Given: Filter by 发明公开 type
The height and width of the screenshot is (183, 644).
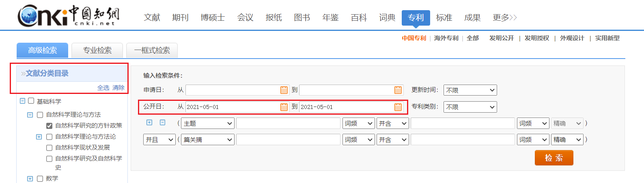Looking at the screenshot, I should pos(502,38).
